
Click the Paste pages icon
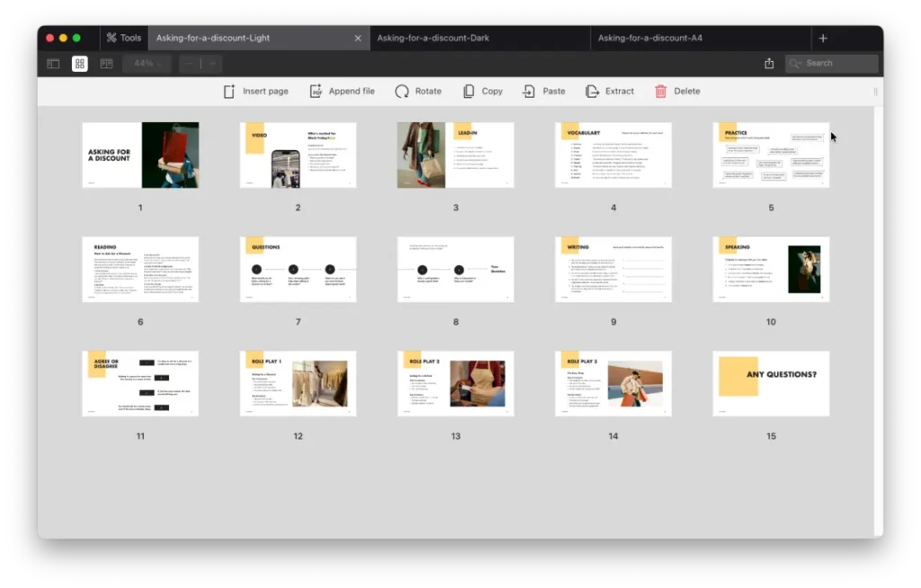531,91
